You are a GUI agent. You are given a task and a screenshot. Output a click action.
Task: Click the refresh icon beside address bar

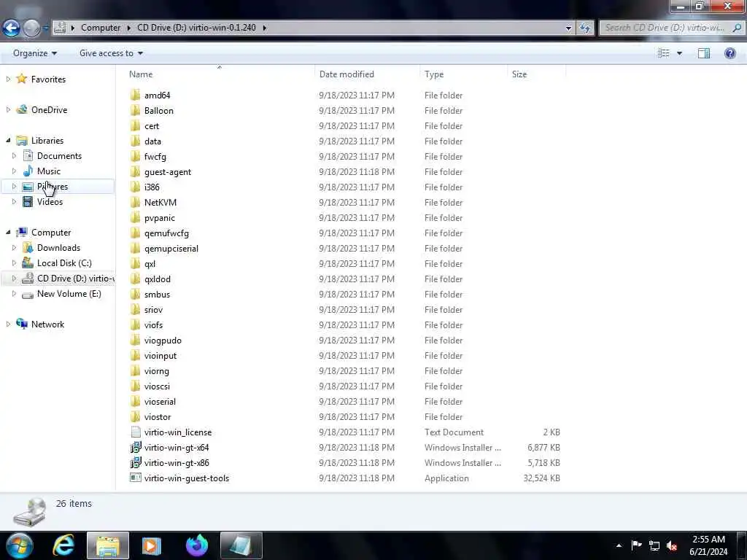[x=585, y=28]
